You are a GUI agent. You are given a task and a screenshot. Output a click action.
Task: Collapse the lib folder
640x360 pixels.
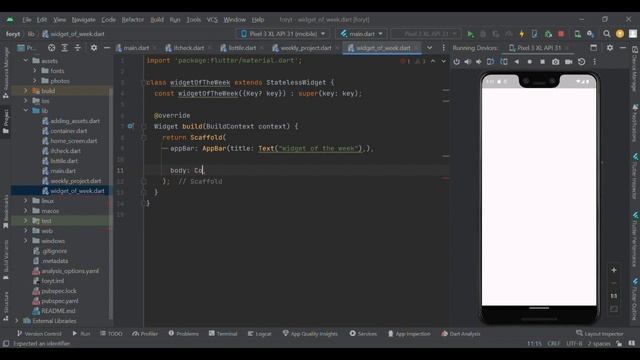[x=26, y=111]
